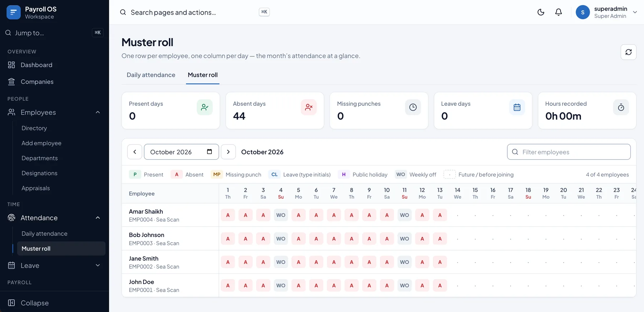Click the Missing punches clock icon
Viewport: 644px width, 312px height.
click(413, 107)
